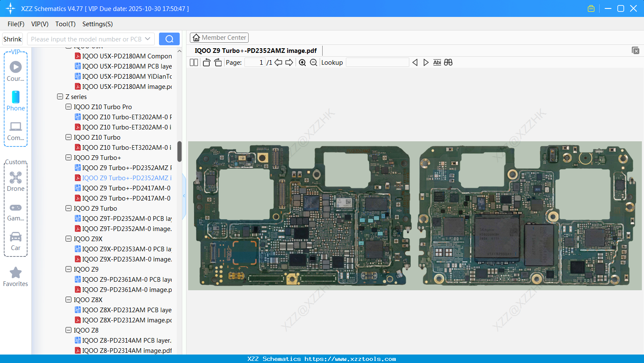Image resolution: width=644 pixels, height=363 pixels.
Task: Open IQOO Z8-PD2314AM image.pdf
Action: point(123,350)
